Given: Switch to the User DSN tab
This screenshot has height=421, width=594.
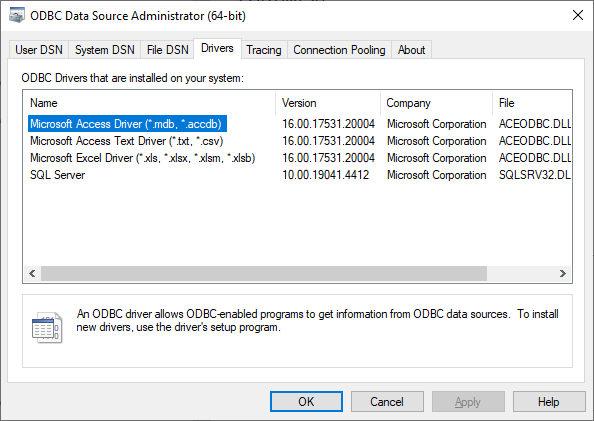Looking at the screenshot, I should click(39, 50).
